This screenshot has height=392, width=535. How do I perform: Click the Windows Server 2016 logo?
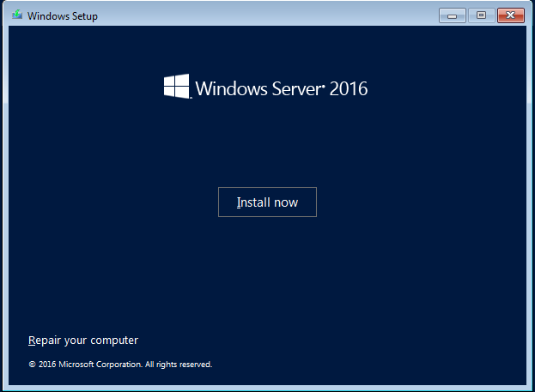[x=176, y=87]
